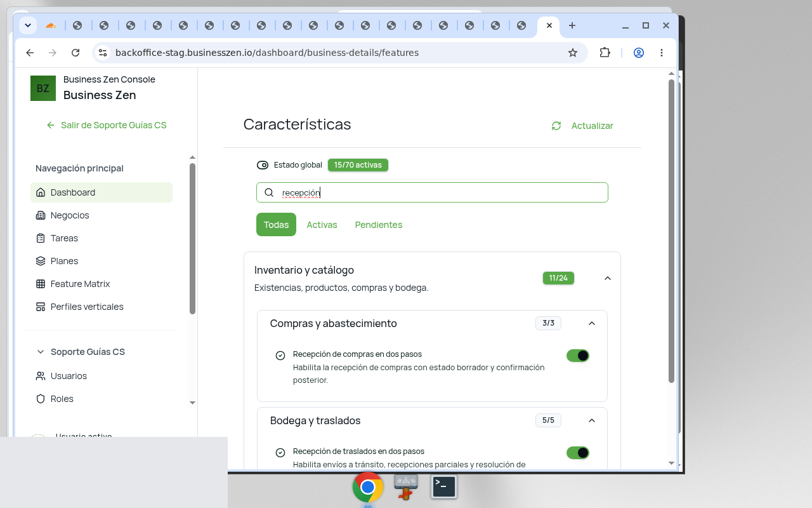812x508 pixels.
Task: Disable Recepción de compras en dos pasos
Action: 578,356
